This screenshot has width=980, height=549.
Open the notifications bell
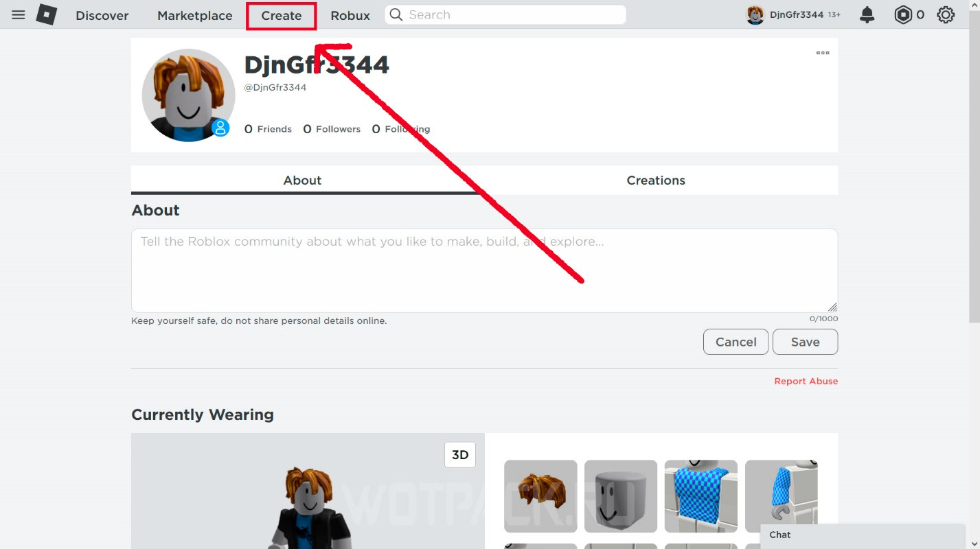[x=867, y=14]
